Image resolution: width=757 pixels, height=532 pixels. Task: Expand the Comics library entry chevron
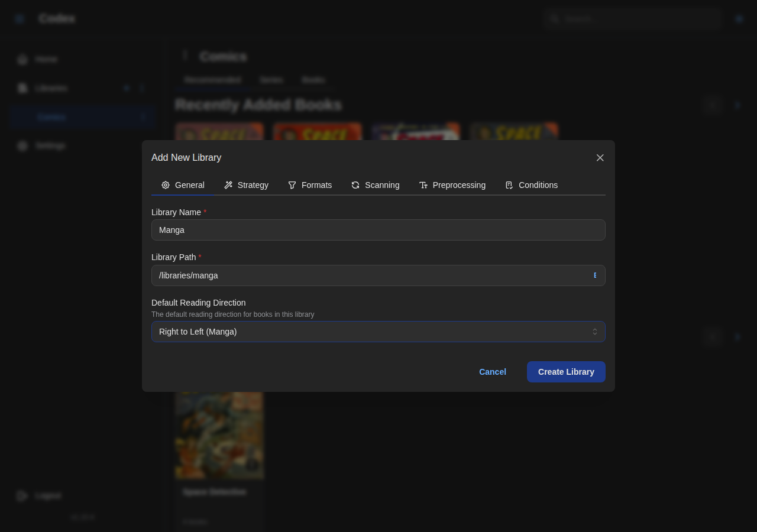click(142, 116)
